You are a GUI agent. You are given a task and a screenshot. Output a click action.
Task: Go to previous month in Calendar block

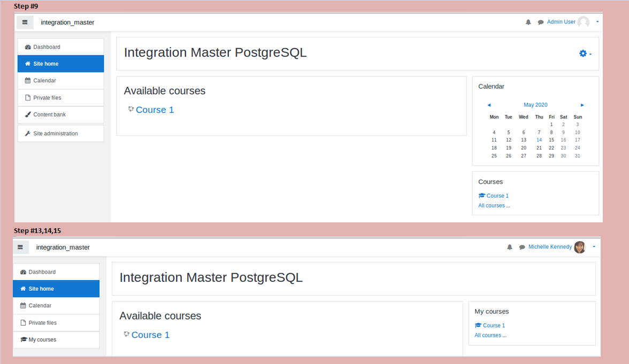click(x=489, y=105)
